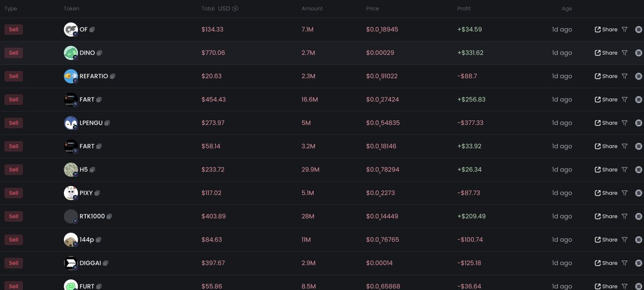This screenshot has height=290, width=644.
Task: Click the Sell badge in the DINO row
Action: pos(13,53)
